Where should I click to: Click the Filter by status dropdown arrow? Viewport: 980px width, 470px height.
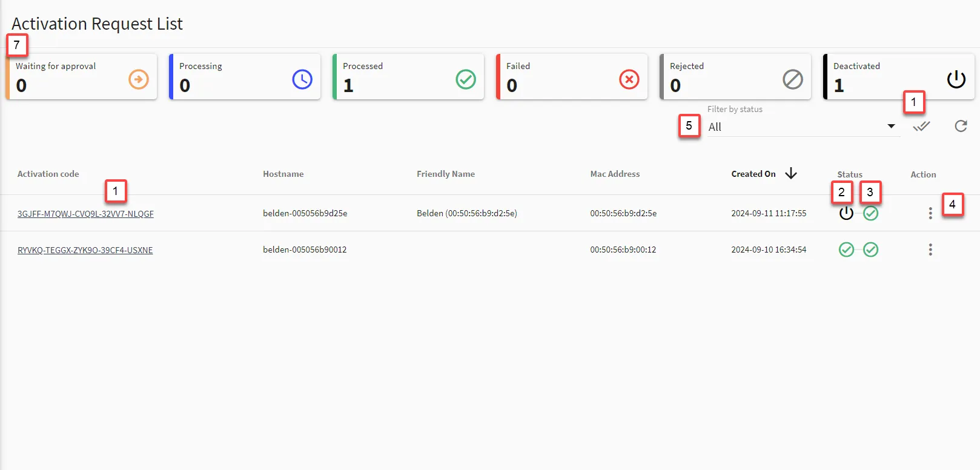click(x=891, y=126)
